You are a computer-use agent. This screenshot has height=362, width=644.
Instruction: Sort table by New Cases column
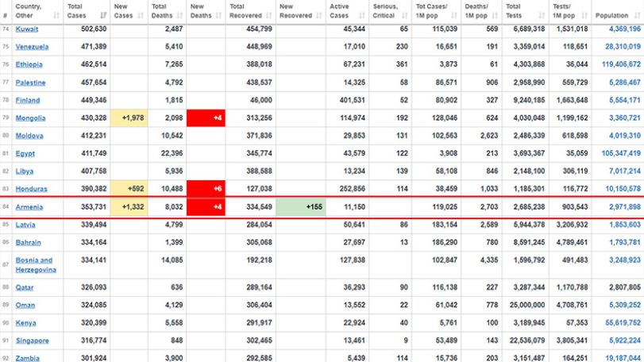tap(129, 11)
